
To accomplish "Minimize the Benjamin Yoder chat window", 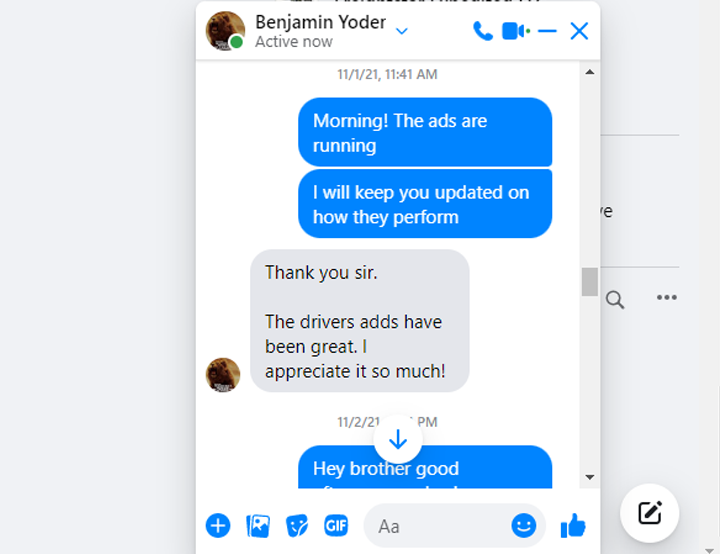I will (x=547, y=31).
